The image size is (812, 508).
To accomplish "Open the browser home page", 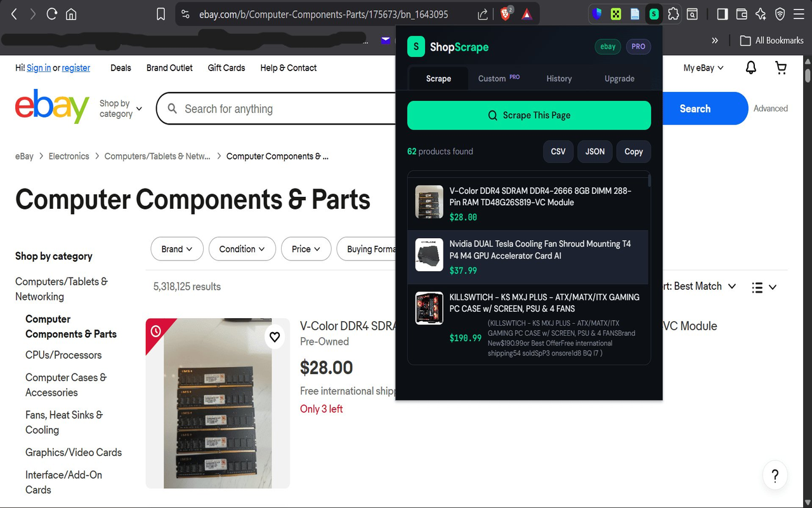I will pos(71,14).
